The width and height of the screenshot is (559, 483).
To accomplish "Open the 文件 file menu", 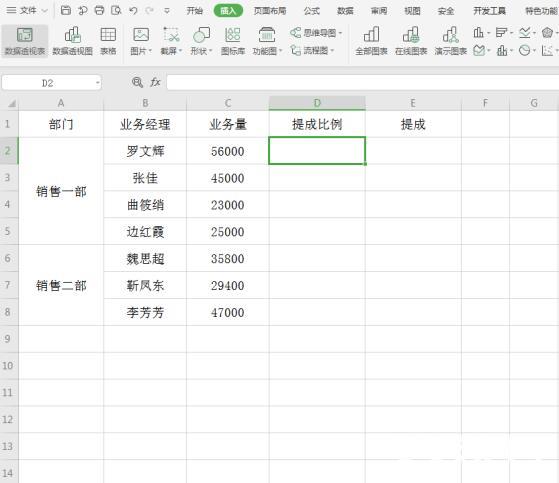I will 27,10.
